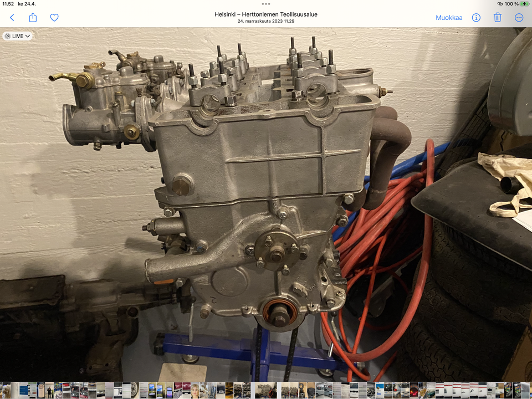Select the standing man thumbnail in strip
The height and width of the screenshot is (399, 532).
pyautogui.click(x=49, y=390)
